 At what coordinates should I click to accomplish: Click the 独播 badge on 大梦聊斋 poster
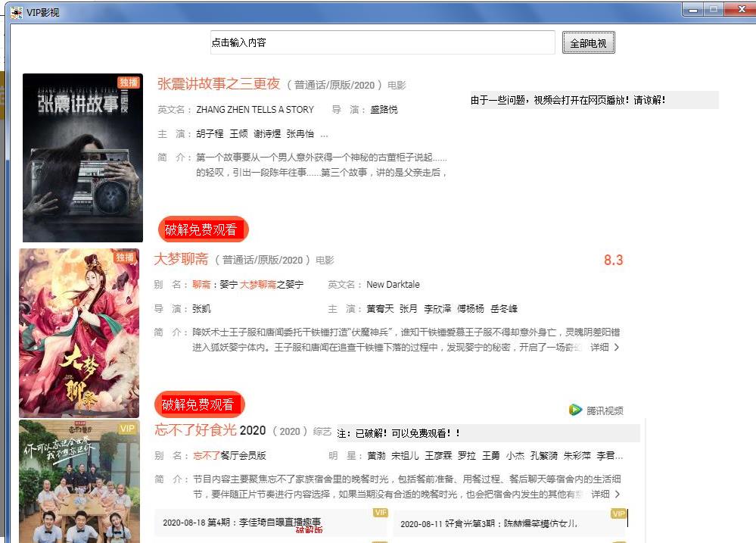click(x=125, y=257)
